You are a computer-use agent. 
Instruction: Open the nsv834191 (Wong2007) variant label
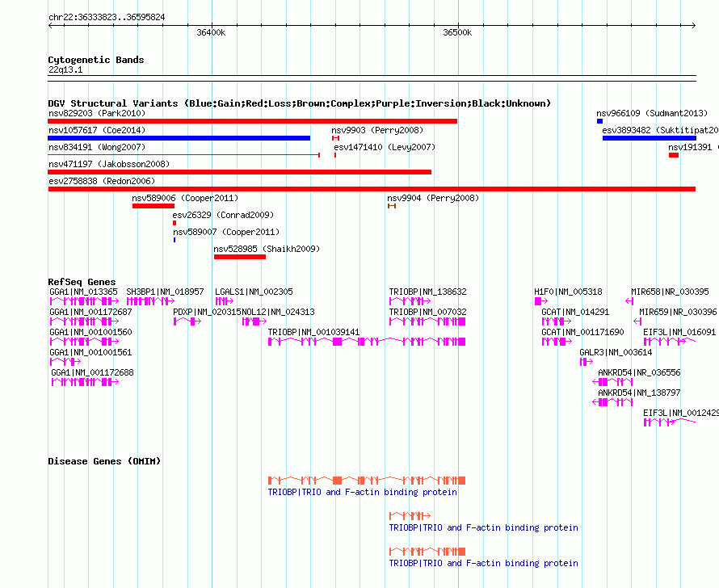97,147
